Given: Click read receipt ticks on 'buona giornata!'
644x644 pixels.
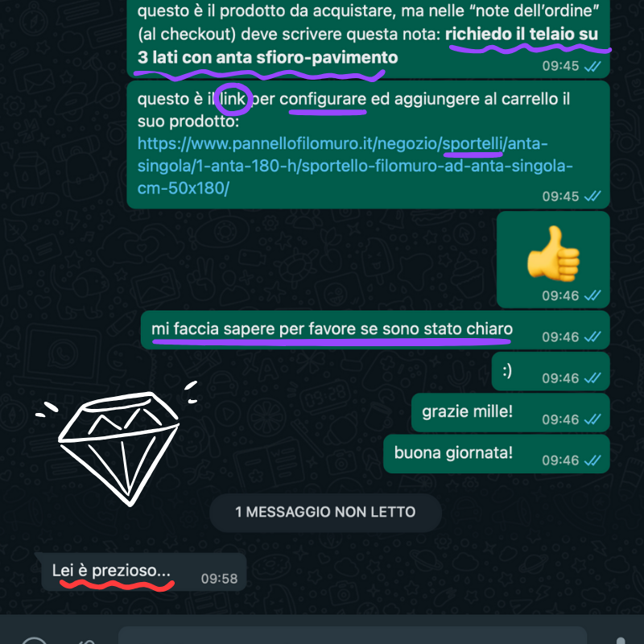Looking at the screenshot, I should tap(592, 460).
